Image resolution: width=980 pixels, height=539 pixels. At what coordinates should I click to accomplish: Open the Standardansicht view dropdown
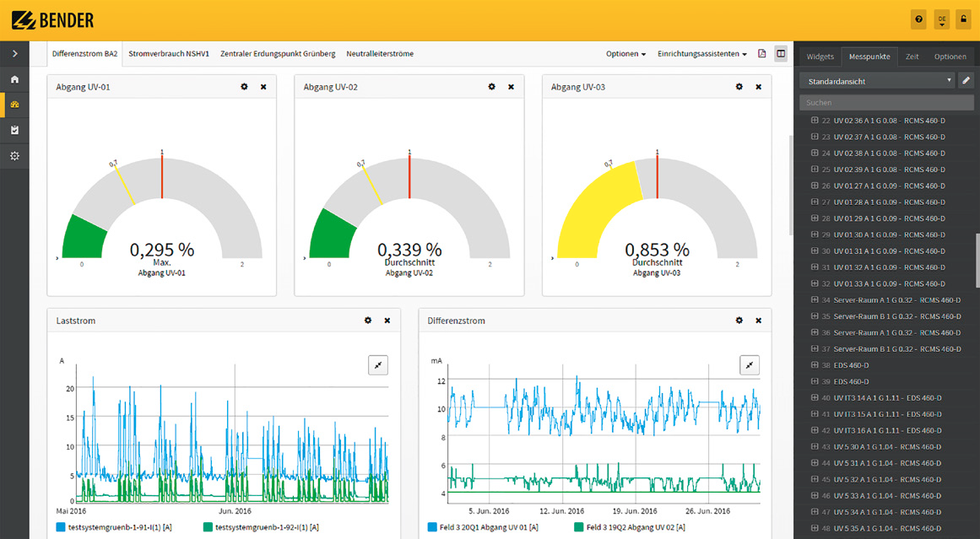[878, 81]
